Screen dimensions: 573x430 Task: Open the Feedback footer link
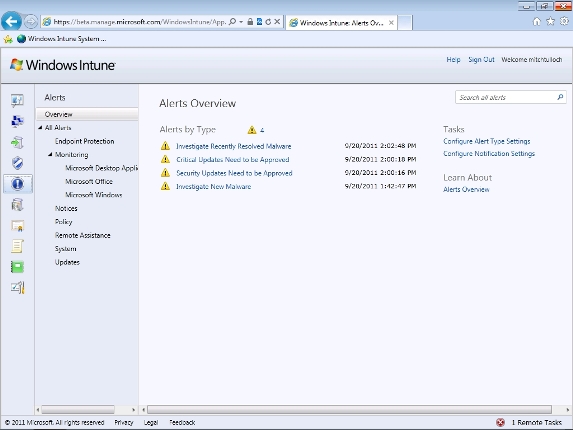pos(182,422)
